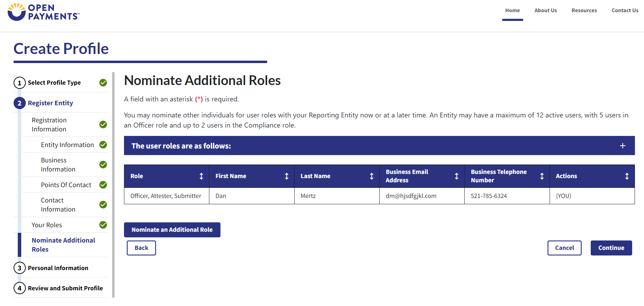Viewport: 644px width, 306px height.
Task: Sort by Business Telephone Number arrows
Action: pyautogui.click(x=542, y=176)
